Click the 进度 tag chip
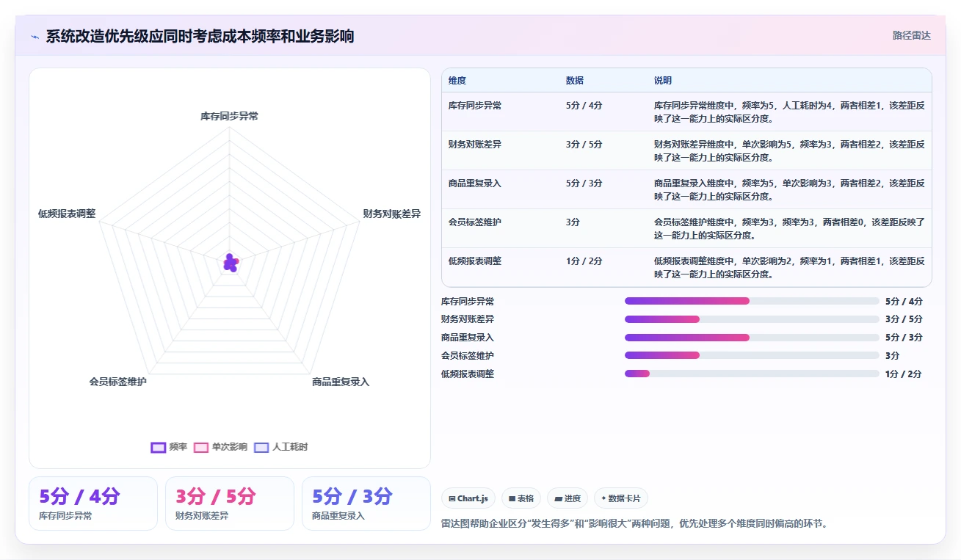Screen dimensions: 961x560 (567, 498)
